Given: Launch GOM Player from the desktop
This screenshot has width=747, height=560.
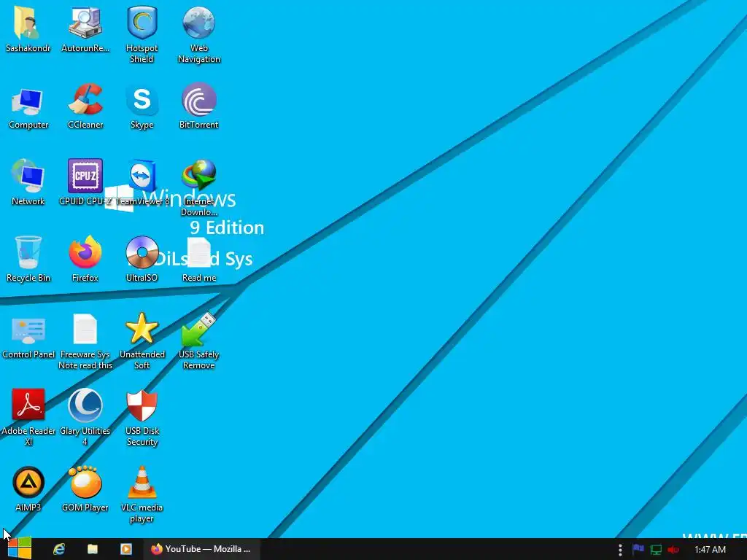Looking at the screenshot, I should click(x=85, y=482).
